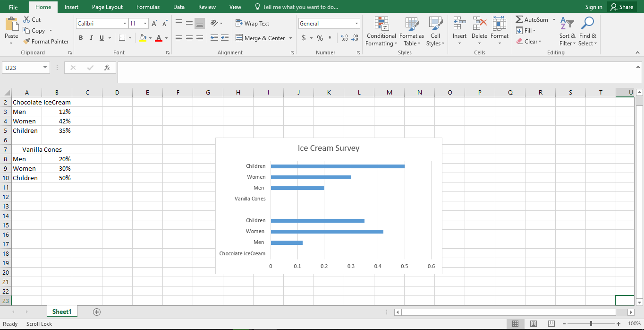Click the Sign in link
This screenshot has width=644, height=330.
point(593,7)
